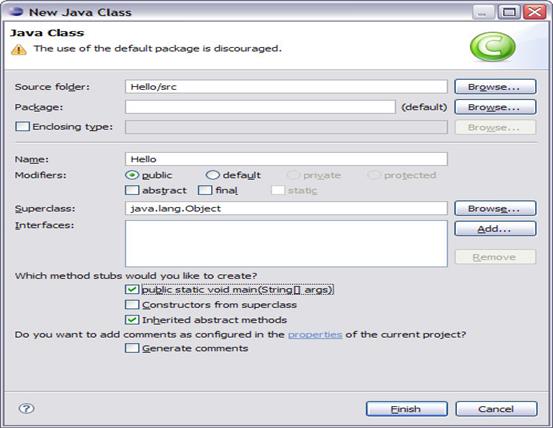
Task: Click the discouraged default package message
Action: point(158,49)
